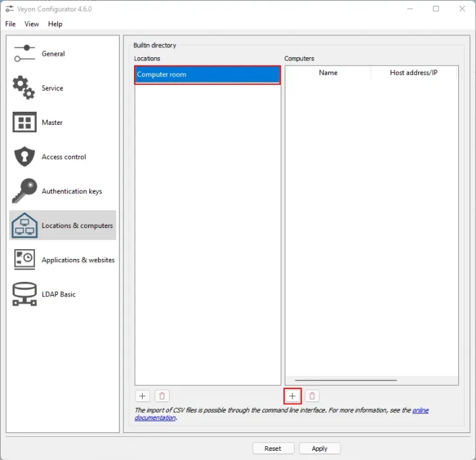Delete the selected location
476x460 pixels.
[x=162, y=396]
